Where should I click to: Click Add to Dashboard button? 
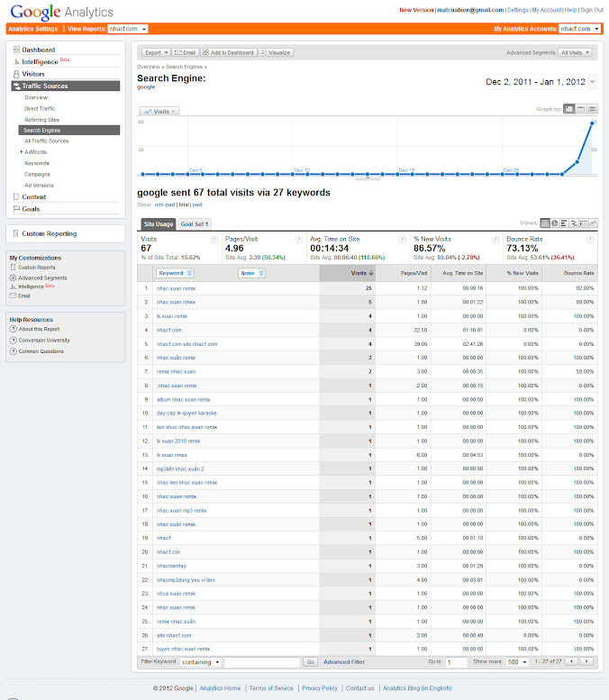coord(227,52)
